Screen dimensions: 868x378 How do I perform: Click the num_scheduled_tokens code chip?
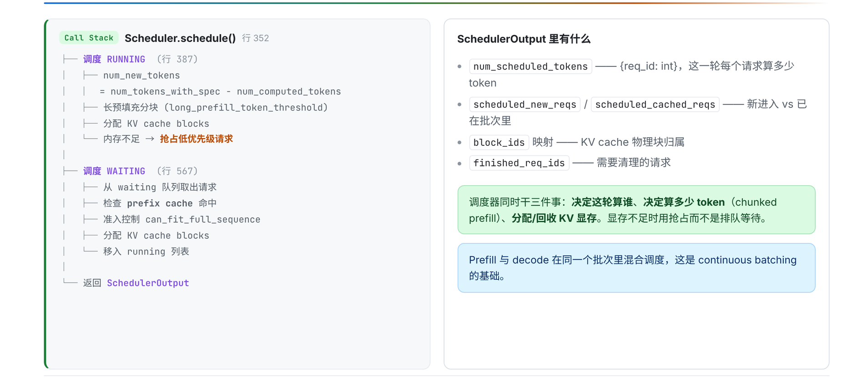tap(530, 66)
